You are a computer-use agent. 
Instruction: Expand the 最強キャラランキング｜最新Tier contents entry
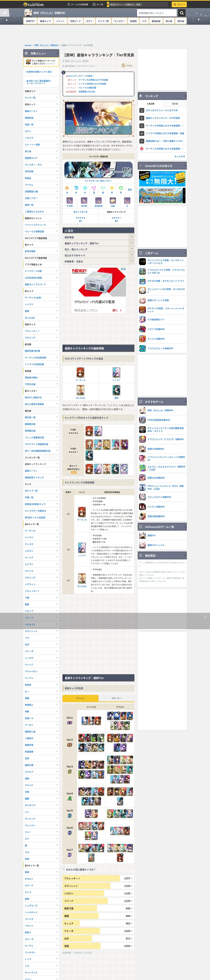[98, 243]
